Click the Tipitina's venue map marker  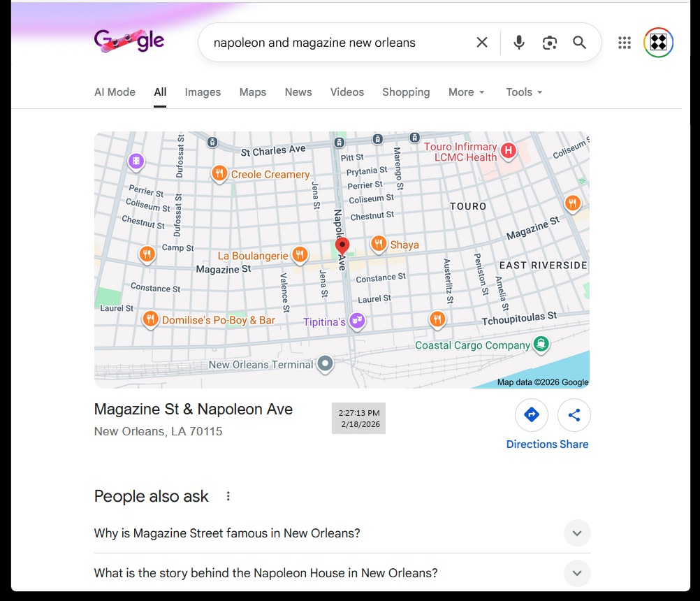tap(357, 321)
